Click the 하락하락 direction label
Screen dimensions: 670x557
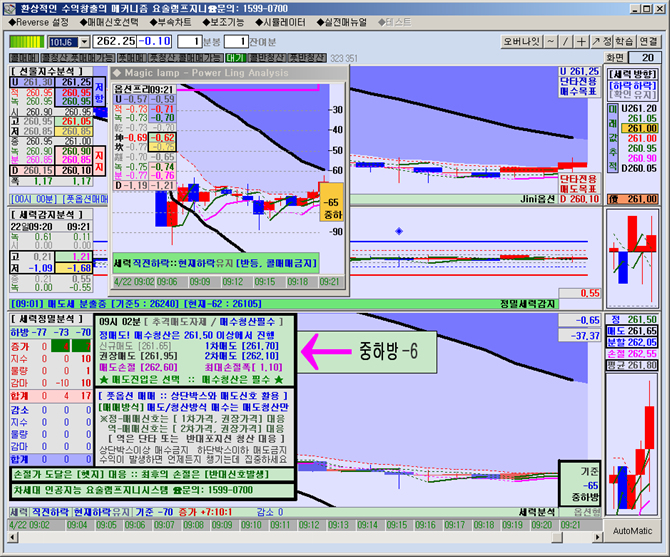[632, 85]
